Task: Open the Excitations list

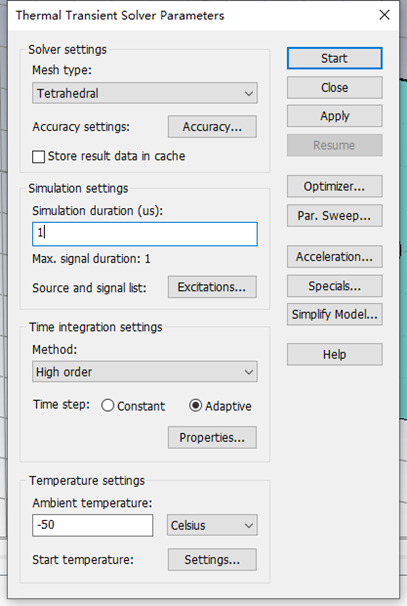Action: coord(212,287)
